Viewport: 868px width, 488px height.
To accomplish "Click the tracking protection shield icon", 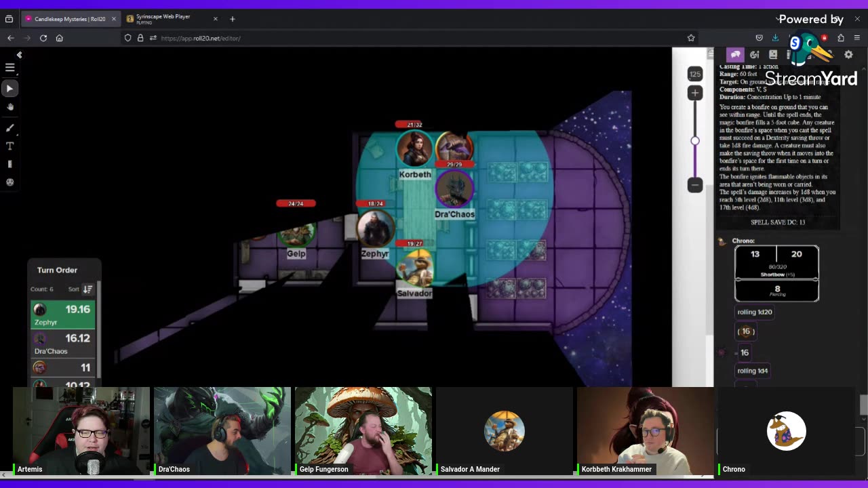I will click(127, 38).
